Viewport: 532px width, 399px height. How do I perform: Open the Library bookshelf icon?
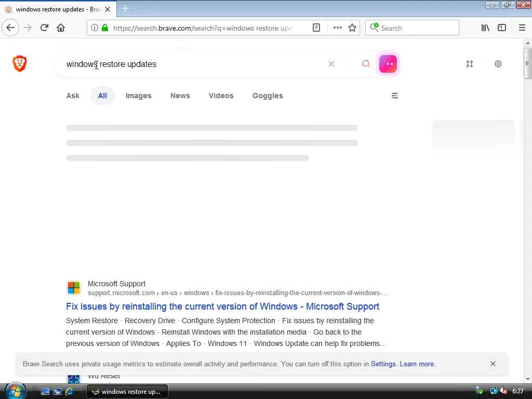[485, 28]
